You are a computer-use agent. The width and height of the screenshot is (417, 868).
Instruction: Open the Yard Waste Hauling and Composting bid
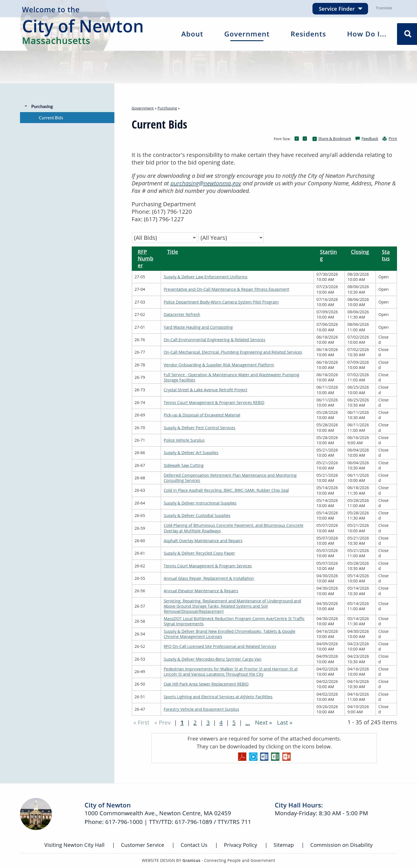pos(198,327)
